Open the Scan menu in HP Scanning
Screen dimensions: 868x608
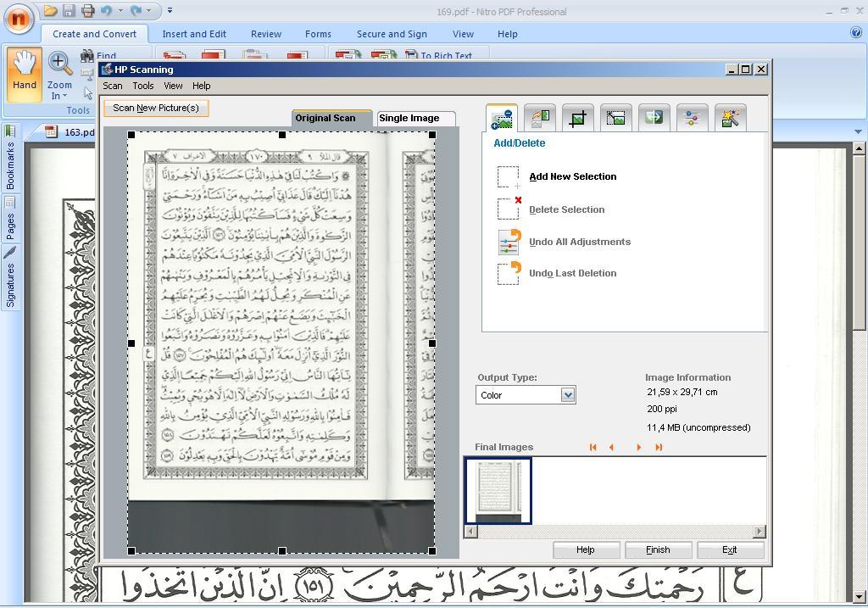113,86
